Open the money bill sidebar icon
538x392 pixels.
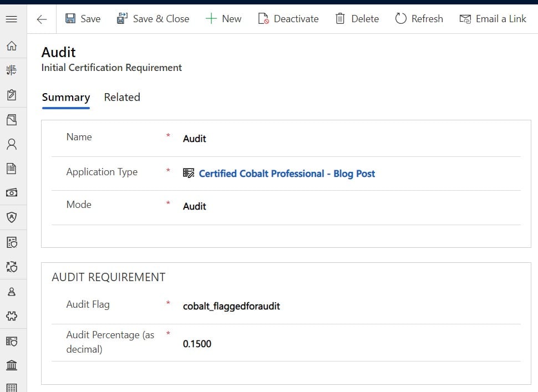12,192
